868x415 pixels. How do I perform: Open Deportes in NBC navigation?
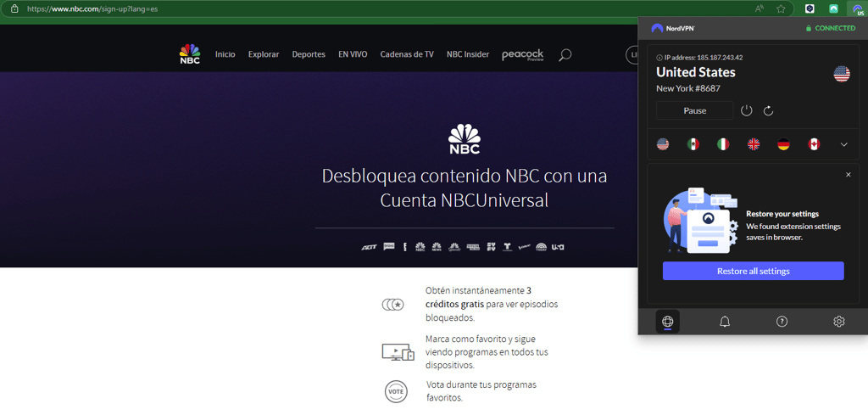[x=309, y=54]
